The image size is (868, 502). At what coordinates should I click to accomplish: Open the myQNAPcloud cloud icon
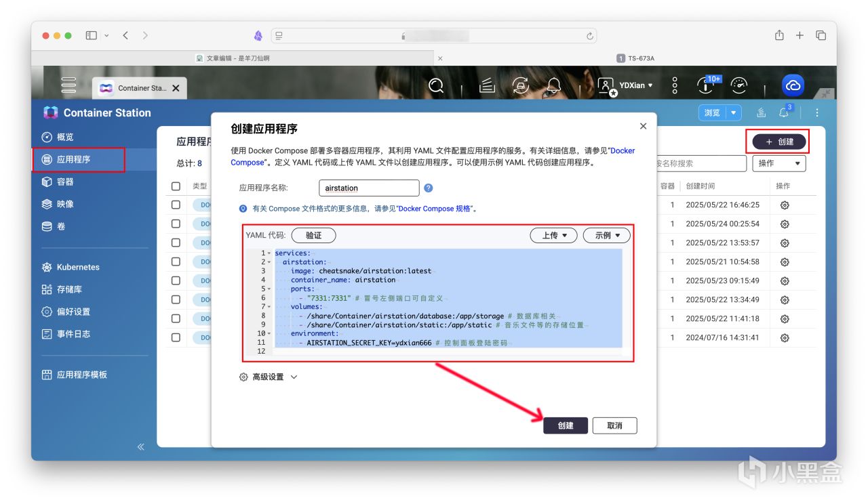(793, 85)
